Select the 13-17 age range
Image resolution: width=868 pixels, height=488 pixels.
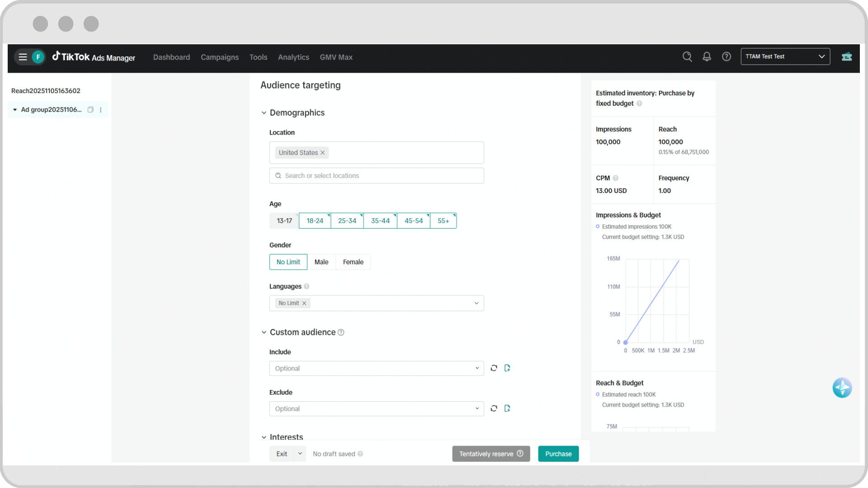coord(284,221)
